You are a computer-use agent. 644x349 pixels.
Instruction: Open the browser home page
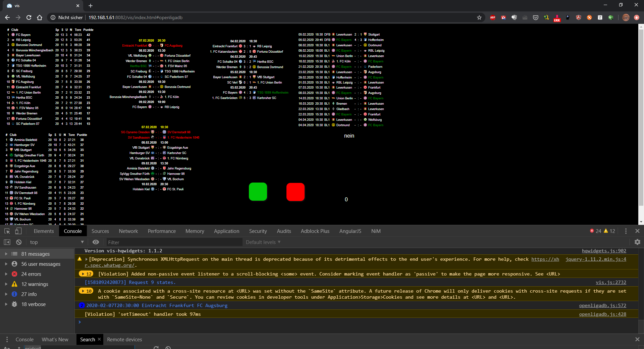click(x=40, y=17)
